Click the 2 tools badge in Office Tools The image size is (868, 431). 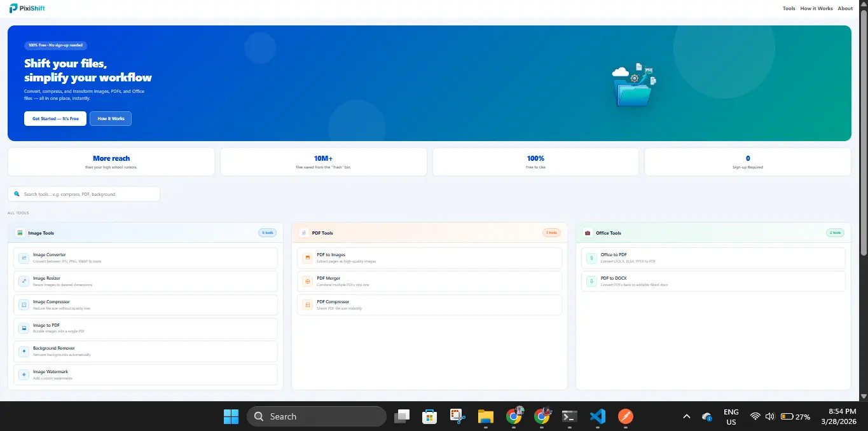tap(835, 233)
